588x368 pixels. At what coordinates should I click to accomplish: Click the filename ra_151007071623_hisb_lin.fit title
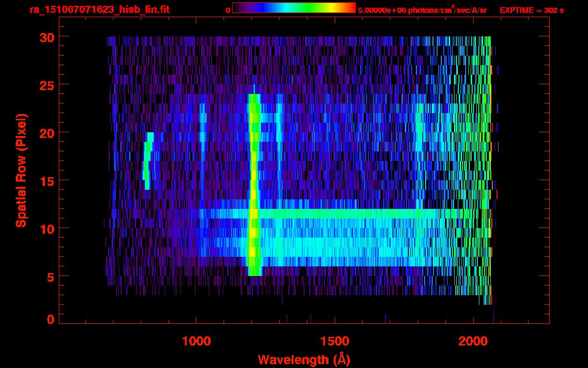[x=99, y=10]
